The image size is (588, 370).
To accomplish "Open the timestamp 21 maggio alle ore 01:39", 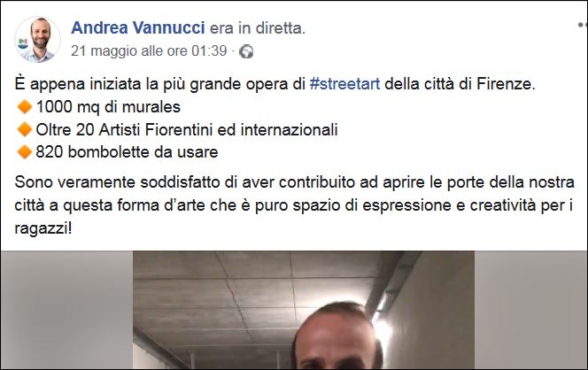I will (149, 50).
